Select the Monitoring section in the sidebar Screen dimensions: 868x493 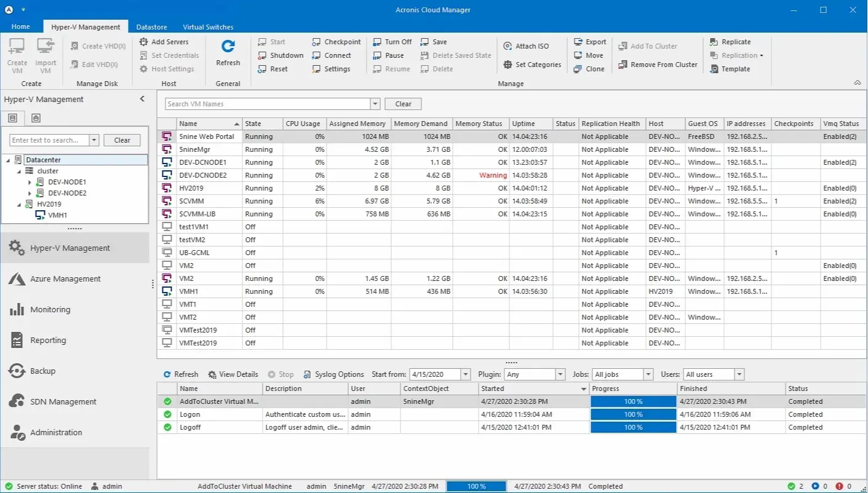pyautogui.click(x=49, y=309)
